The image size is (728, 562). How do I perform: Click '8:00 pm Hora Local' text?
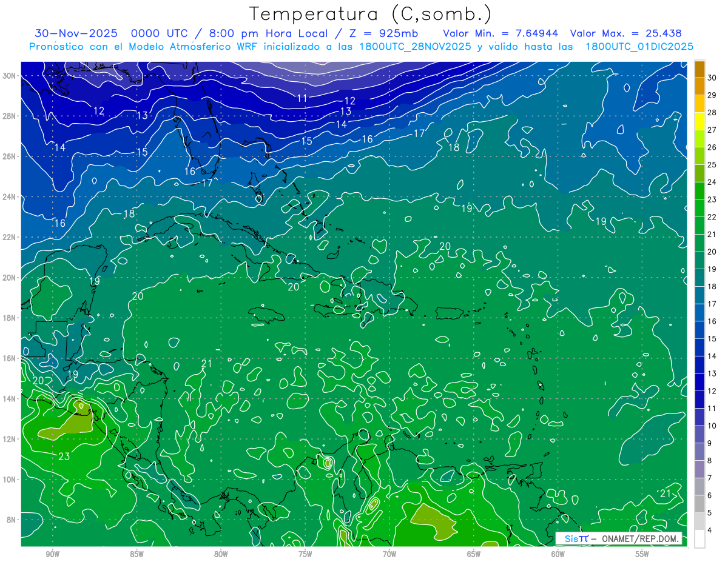click(269, 33)
